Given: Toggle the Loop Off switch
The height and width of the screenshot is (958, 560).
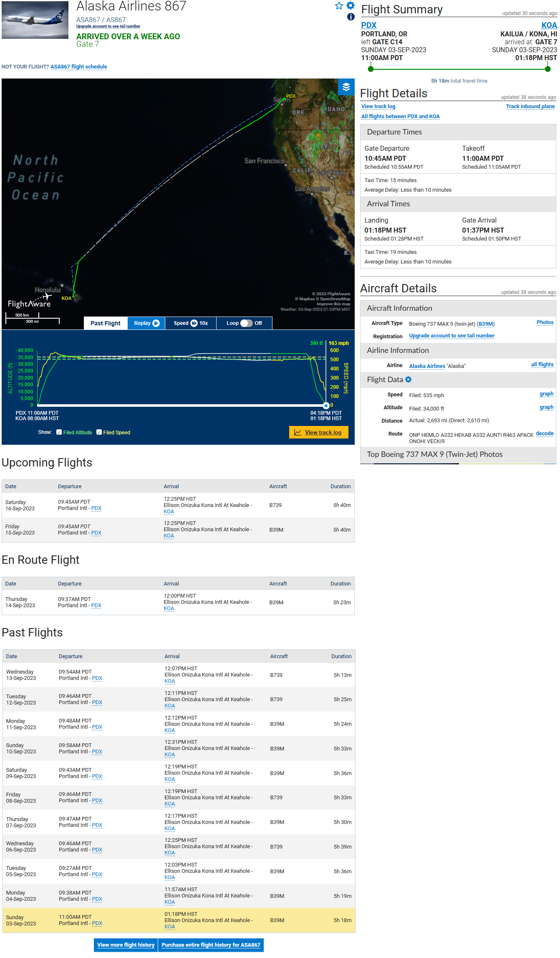Looking at the screenshot, I should click(x=247, y=323).
